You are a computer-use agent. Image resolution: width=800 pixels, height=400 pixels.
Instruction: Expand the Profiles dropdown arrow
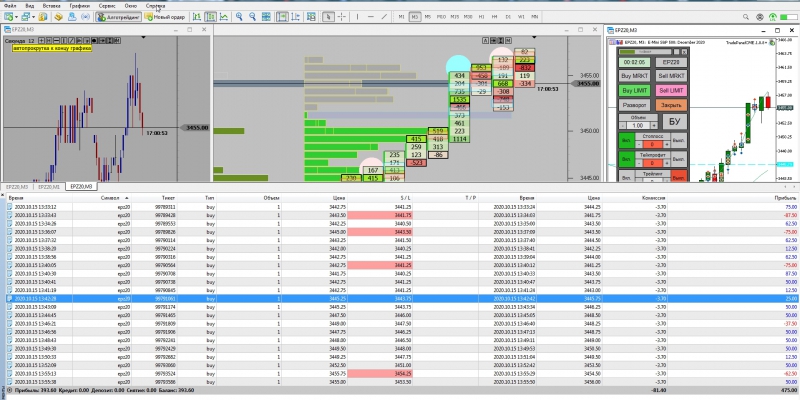(33, 17)
